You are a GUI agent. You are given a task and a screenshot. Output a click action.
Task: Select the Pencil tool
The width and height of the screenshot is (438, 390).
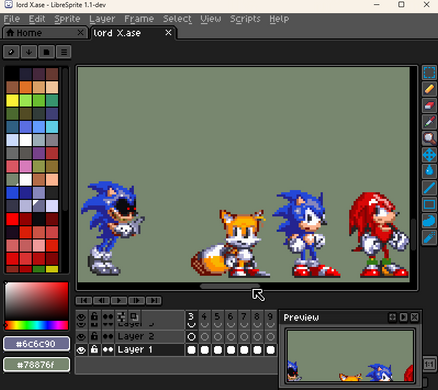tap(429, 89)
